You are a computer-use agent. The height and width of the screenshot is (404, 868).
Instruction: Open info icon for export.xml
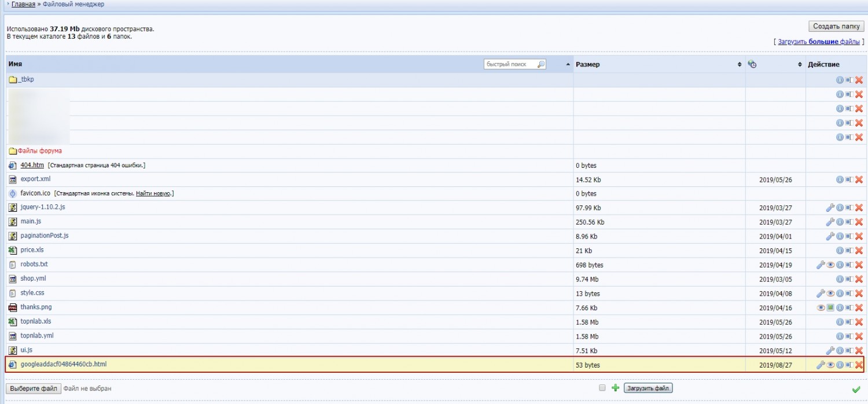click(840, 180)
